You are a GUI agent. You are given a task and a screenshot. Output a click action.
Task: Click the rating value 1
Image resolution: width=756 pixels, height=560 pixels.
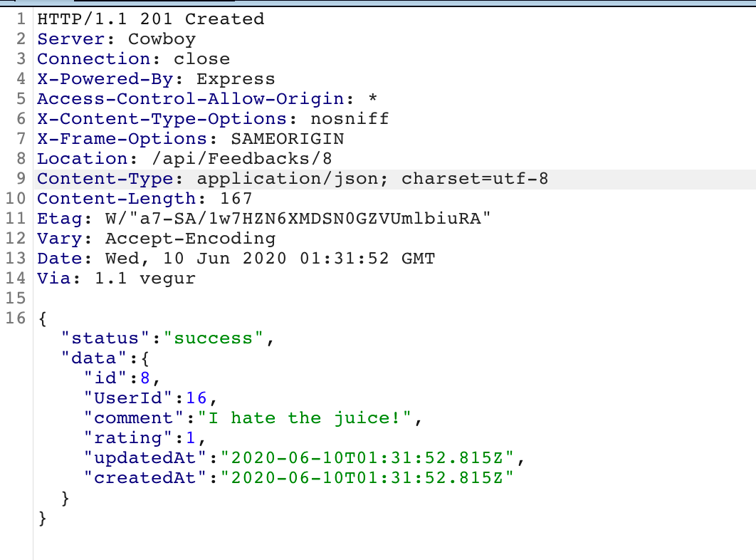point(191,438)
